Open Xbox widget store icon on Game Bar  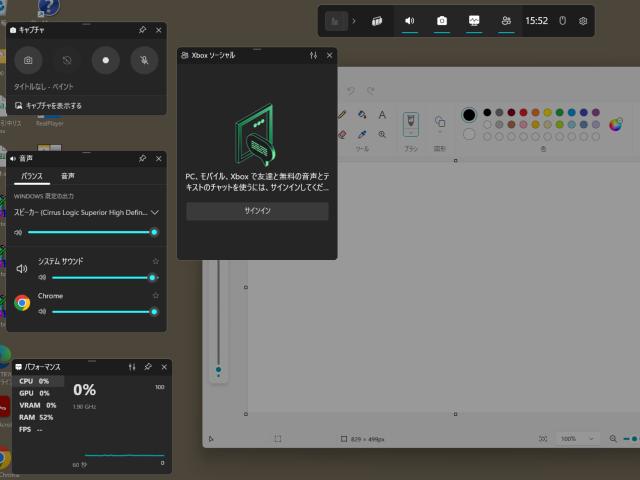pos(377,21)
